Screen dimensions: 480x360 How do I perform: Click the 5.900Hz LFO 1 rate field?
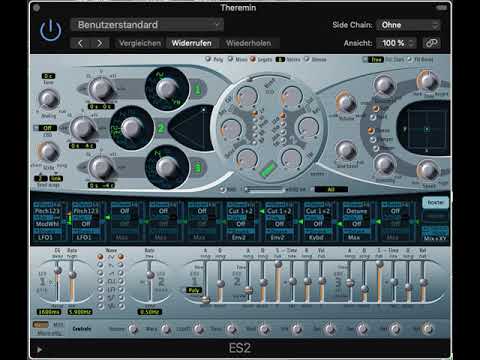tap(80, 312)
